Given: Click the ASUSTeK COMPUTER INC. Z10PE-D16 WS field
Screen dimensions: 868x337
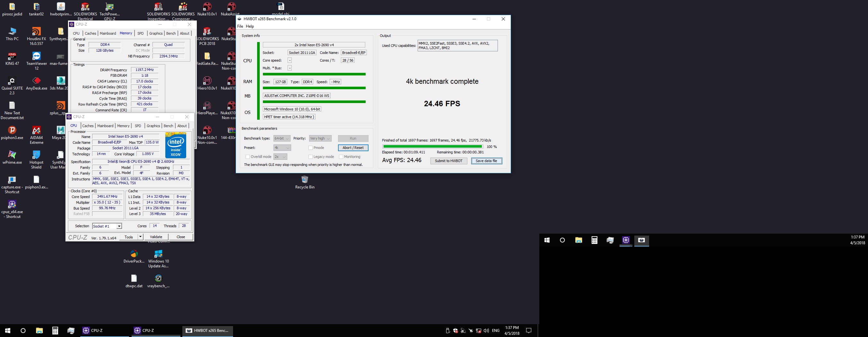Looking at the screenshot, I should click(297, 96).
